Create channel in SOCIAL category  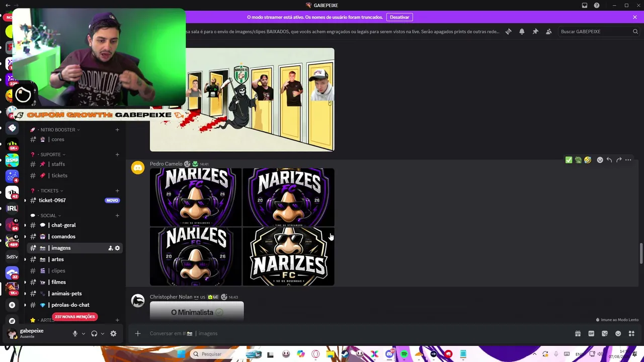(117, 216)
